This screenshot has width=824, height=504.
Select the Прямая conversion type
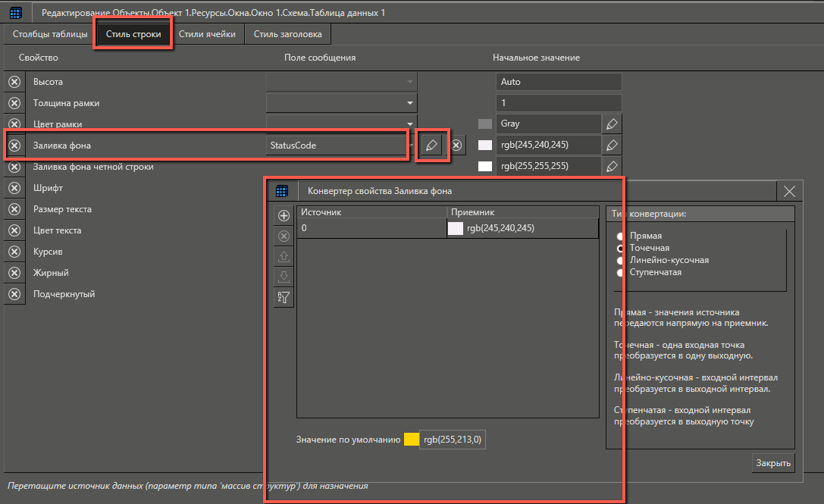(x=621, y=236)
